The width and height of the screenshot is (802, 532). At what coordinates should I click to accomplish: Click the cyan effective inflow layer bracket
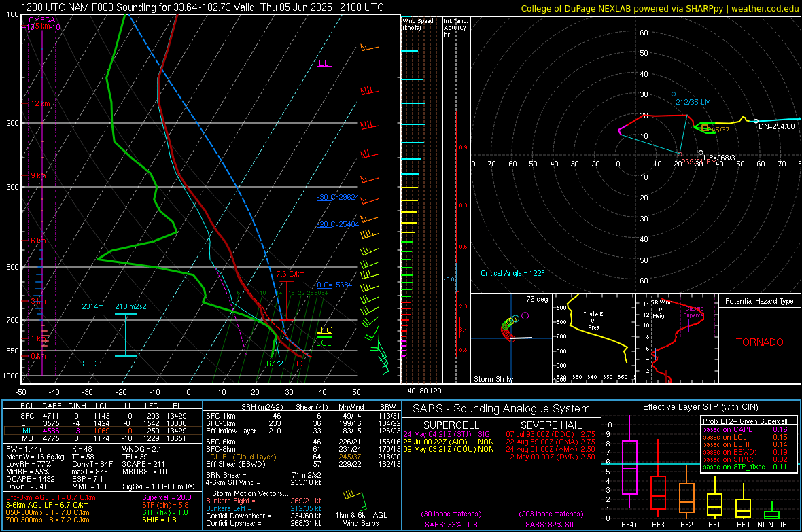(x=125, y=335)
